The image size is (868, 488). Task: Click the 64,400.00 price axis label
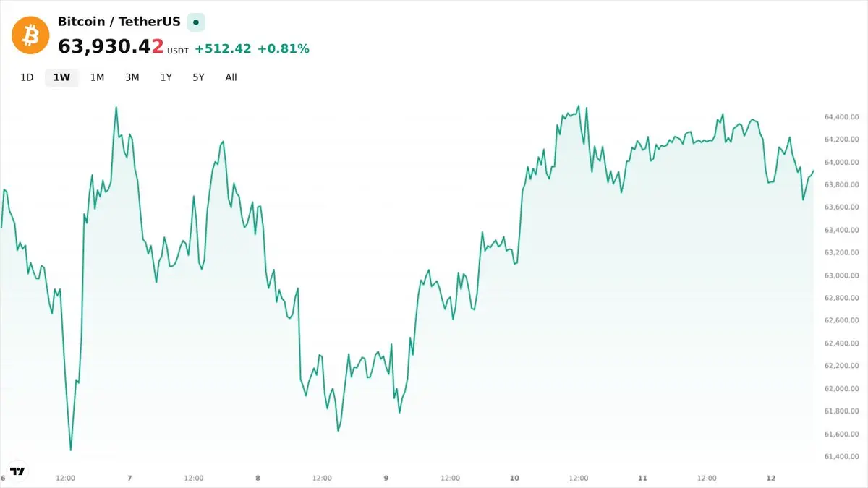click(x=841, y=116)
